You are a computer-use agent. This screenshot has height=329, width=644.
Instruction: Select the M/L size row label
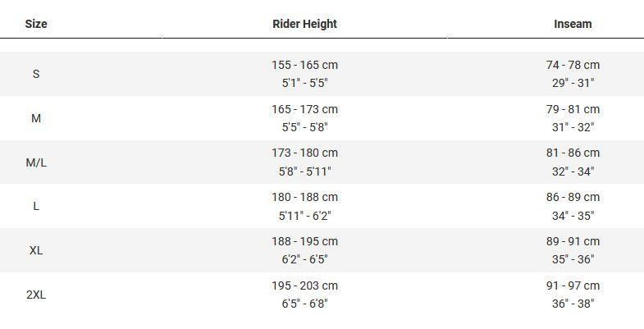click(36, 162)
